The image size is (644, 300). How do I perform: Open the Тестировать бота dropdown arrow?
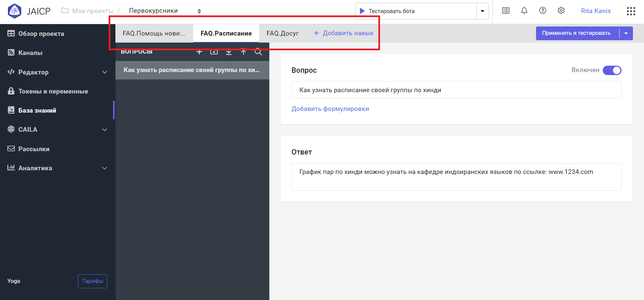coord(482,11)
